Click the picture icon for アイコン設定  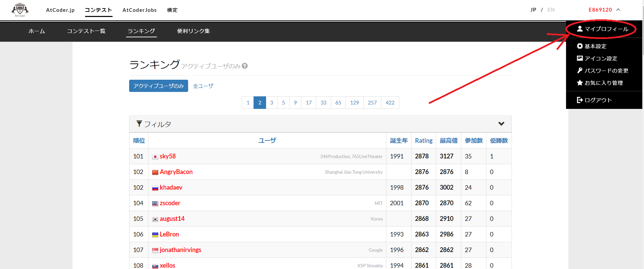580,58
